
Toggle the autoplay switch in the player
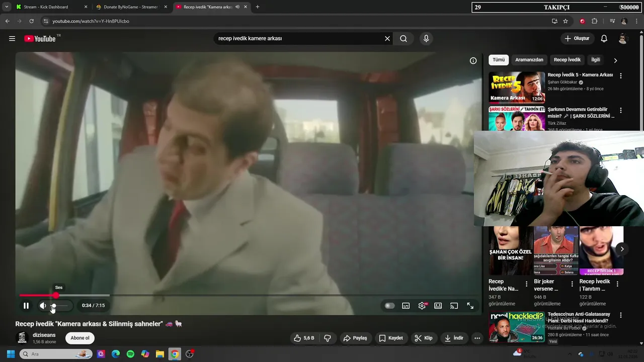[389, 306]
